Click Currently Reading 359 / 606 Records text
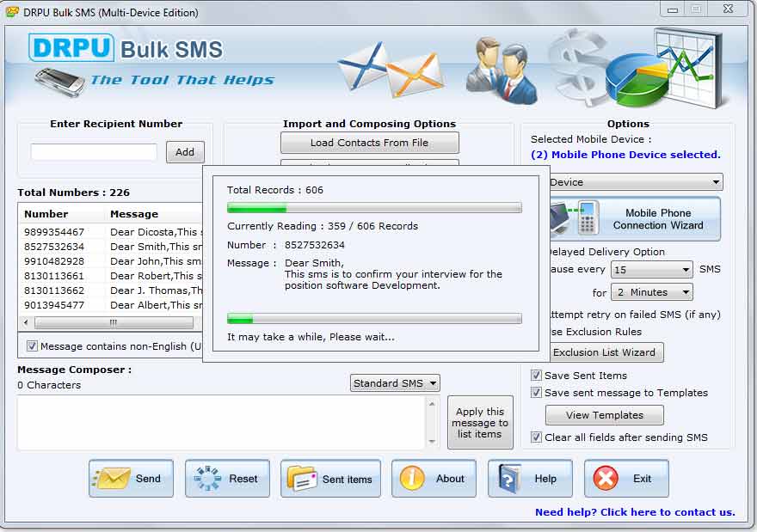The image size is (757, 532). (323, 226)
